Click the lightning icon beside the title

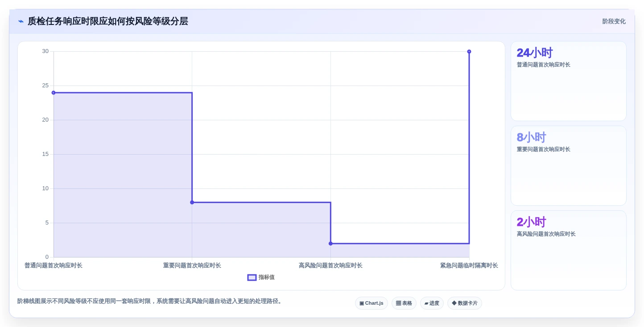(21, 21)
